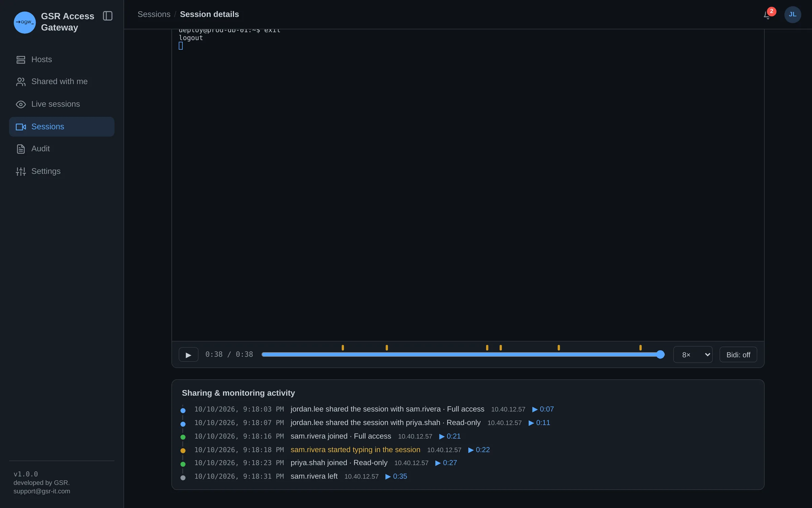Click the Sessions breadcrumb link
Image resolution: width=812 pixels, height=508 pixels.
tap(154, 14)
